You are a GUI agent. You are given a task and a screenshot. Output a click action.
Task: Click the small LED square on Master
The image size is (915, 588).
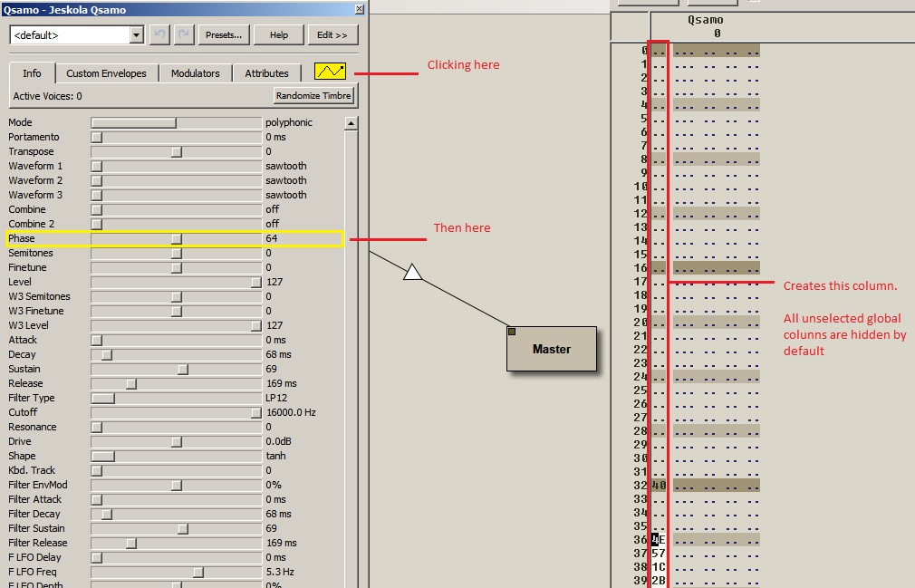[512, 332]
